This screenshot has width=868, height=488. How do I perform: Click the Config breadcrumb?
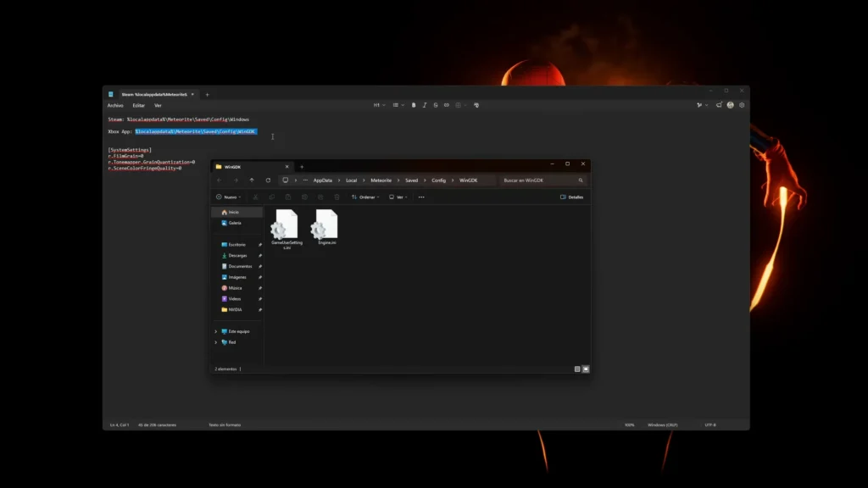click(x=438, y=180)
